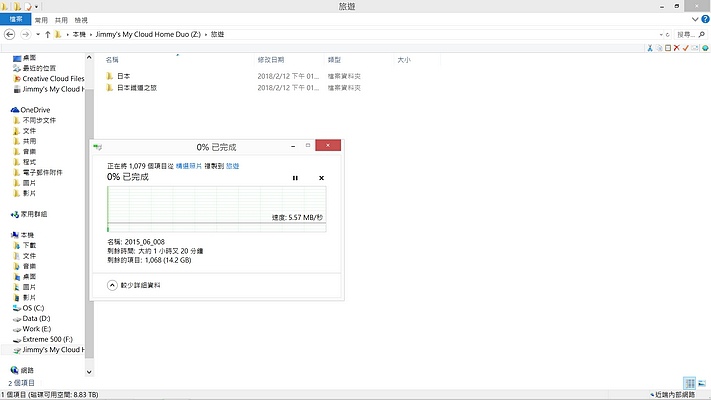Click the search magnifier icon
The height and width of the screenshot is (400, 711).
coord(702,34)
